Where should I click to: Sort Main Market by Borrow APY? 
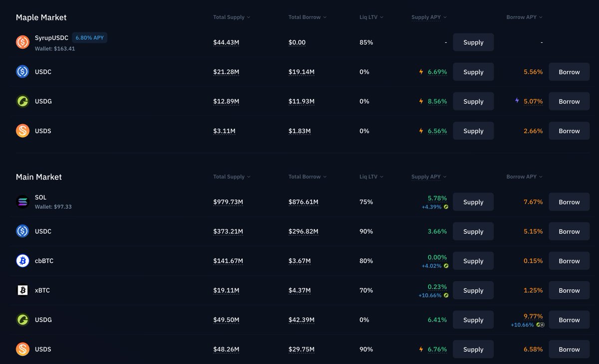click(524, 177)
